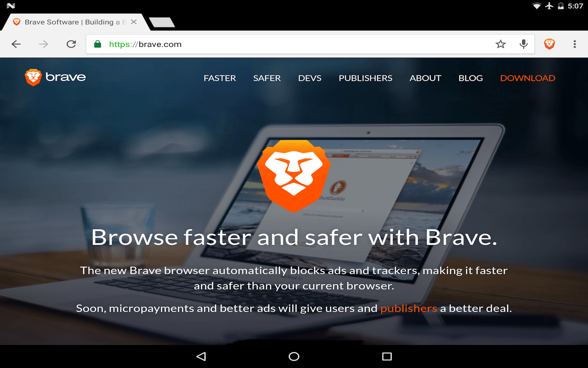This screenshot has width=588, height=368.
Task: Click the DOWNLOAD button in navigation
Action: pyautogui.click(x=527, y=78)
